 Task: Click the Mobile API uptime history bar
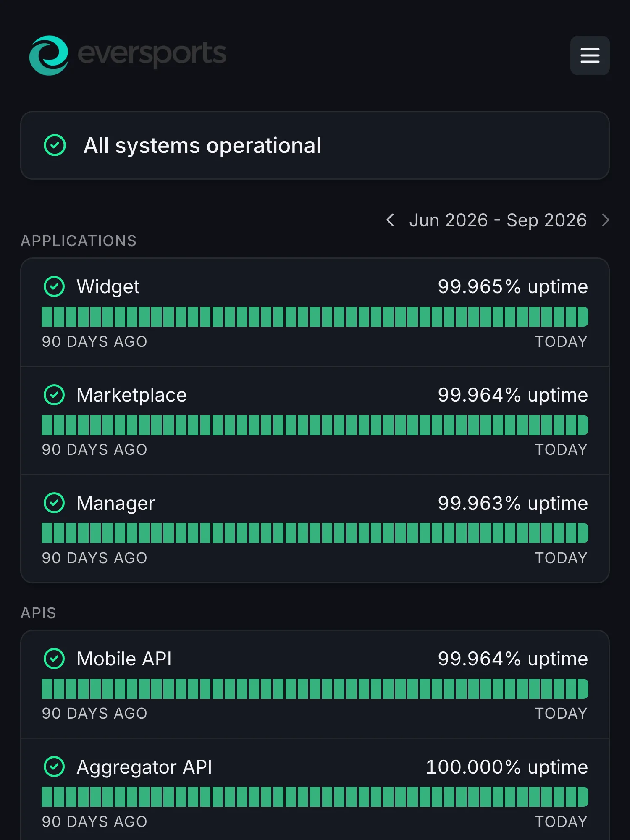click(x=315, y=689)
